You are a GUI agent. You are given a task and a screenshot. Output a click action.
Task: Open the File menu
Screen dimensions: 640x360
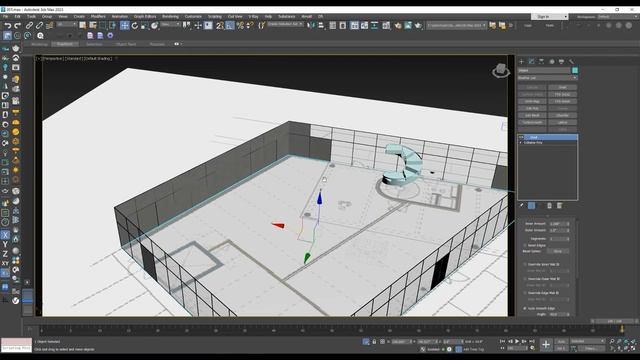click(5, 17)
